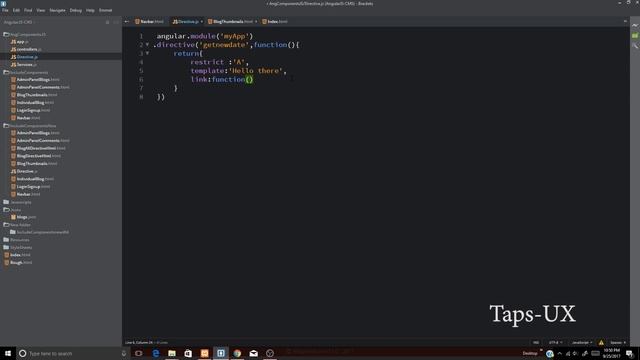Click the third icon in the right toolbar

tap(635, 46)
